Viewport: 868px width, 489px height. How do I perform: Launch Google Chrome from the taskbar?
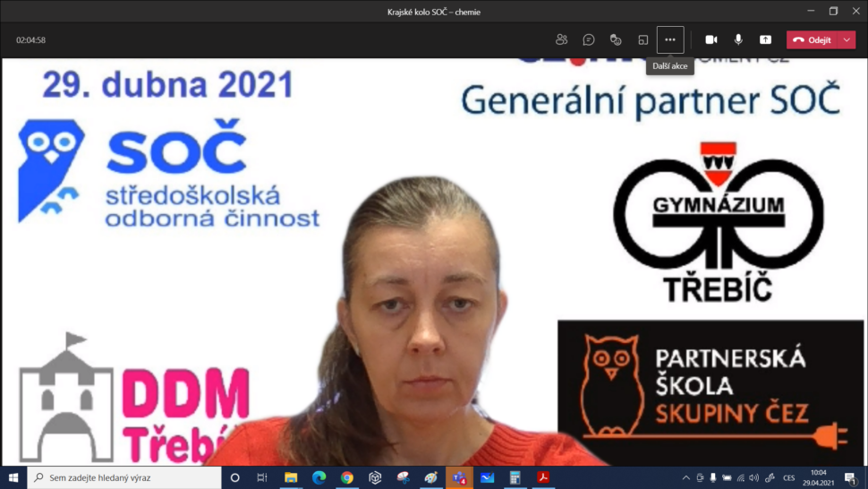coord(347,477)
